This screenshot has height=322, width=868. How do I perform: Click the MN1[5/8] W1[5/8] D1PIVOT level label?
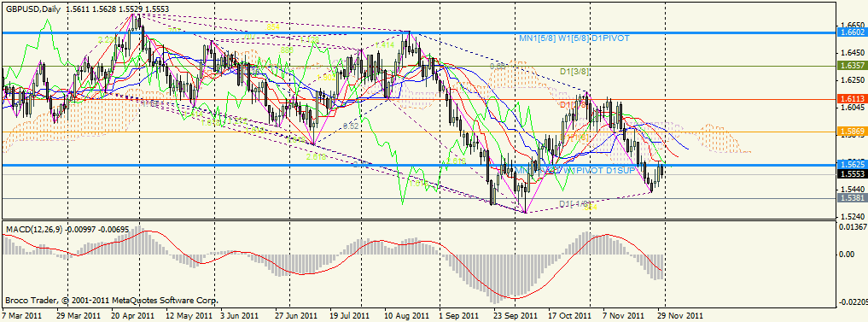(574, 38)
